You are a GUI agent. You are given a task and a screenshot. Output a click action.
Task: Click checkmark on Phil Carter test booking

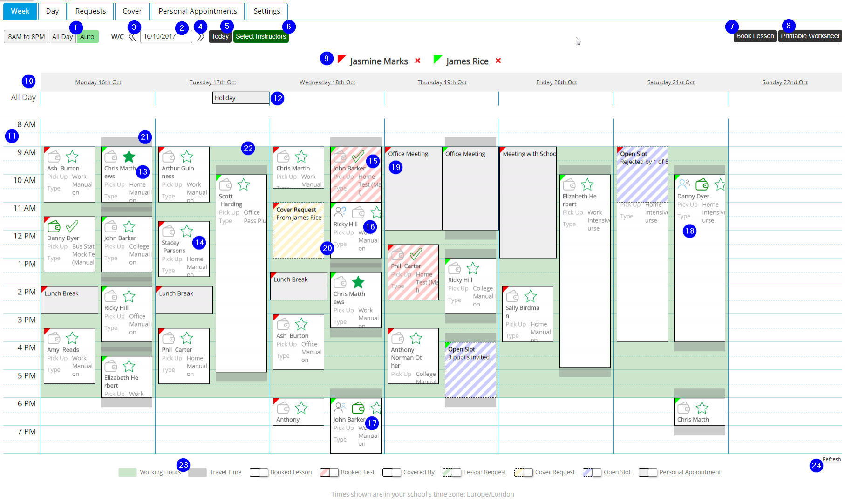pyautogui.click(x=416, y=254)
